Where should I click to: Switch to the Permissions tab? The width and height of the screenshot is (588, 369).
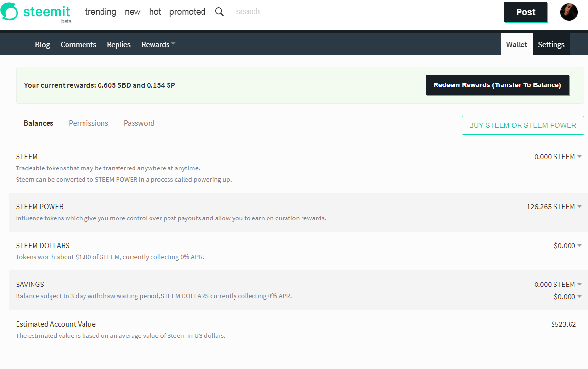pyautogui.click(x=88, y=123)
